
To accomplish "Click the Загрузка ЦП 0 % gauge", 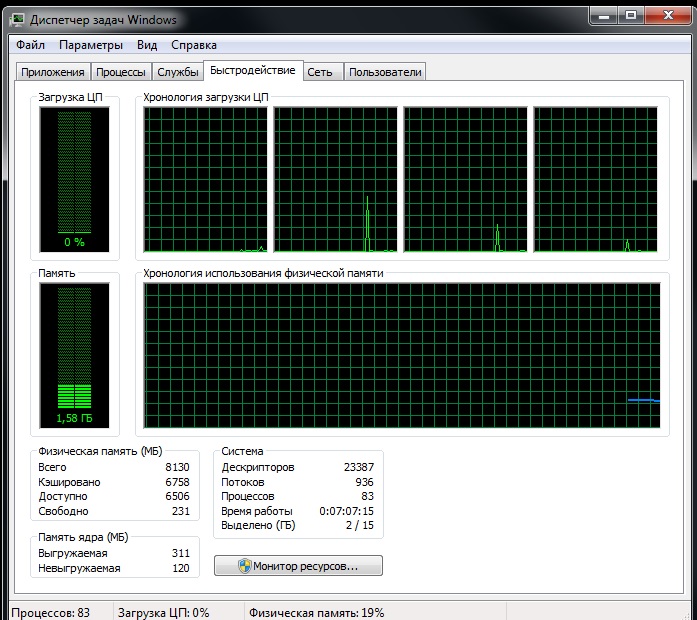I will 74,180.
